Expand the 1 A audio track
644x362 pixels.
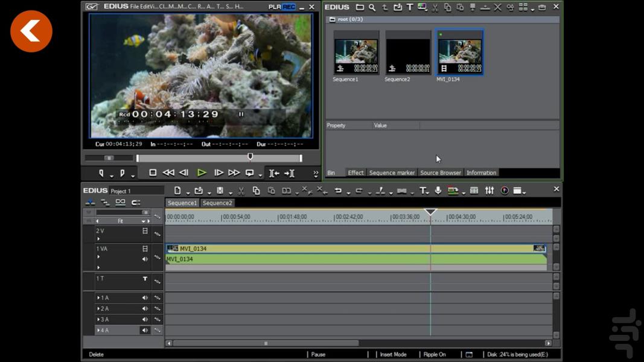click(x=98, y=297)
